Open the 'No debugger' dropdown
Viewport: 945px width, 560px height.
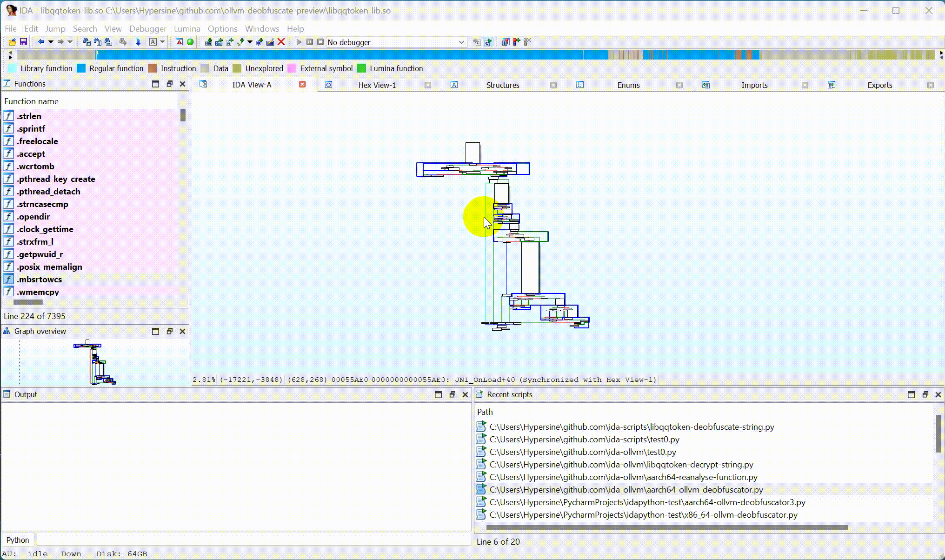(x=396, y=42)
